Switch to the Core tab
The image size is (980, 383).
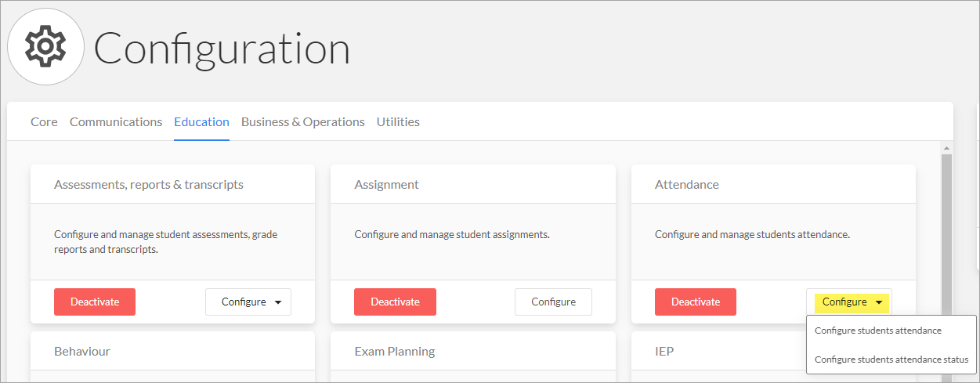(x=44, y=122)
